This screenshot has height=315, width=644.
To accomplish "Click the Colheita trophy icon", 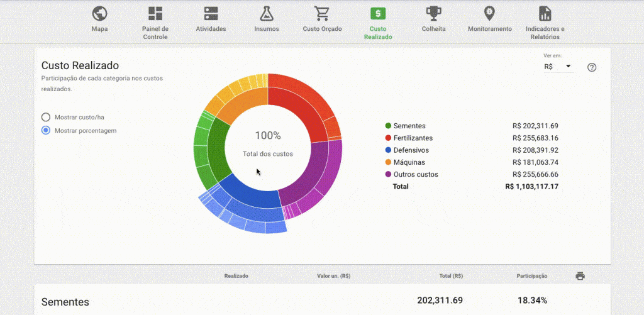I will coord(433,14).
